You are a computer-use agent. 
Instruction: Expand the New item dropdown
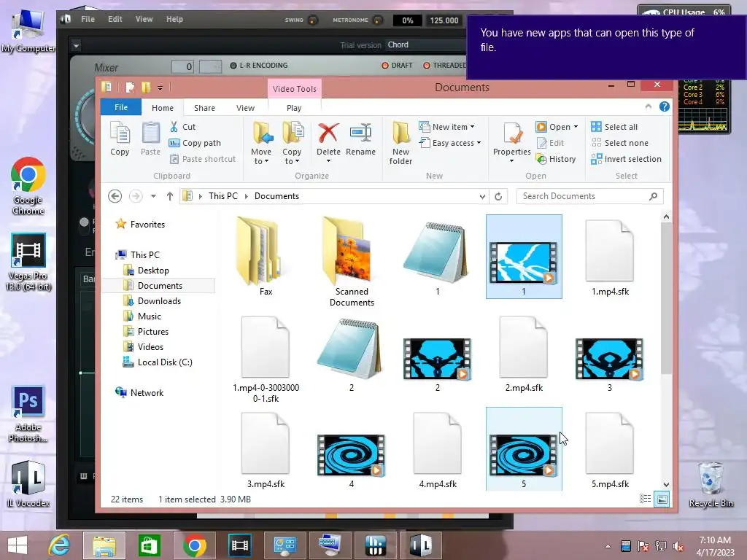472,127
